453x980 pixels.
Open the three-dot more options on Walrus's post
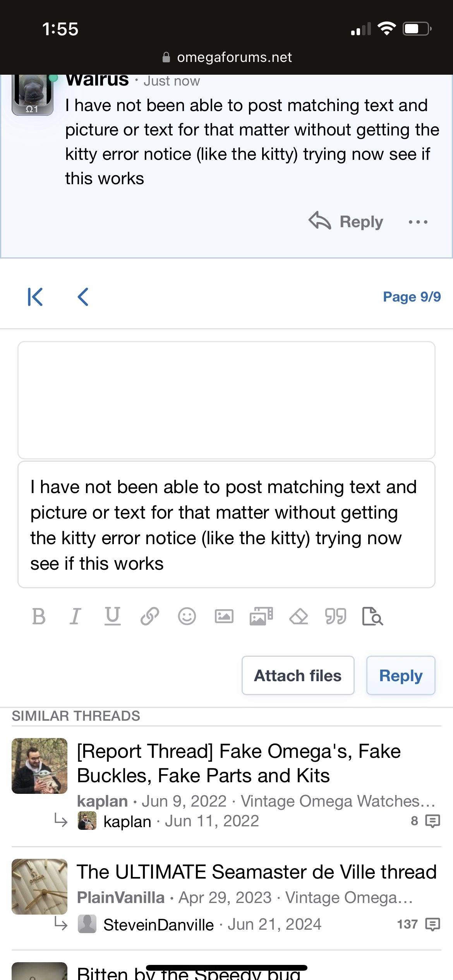click(x=418, y=222)
